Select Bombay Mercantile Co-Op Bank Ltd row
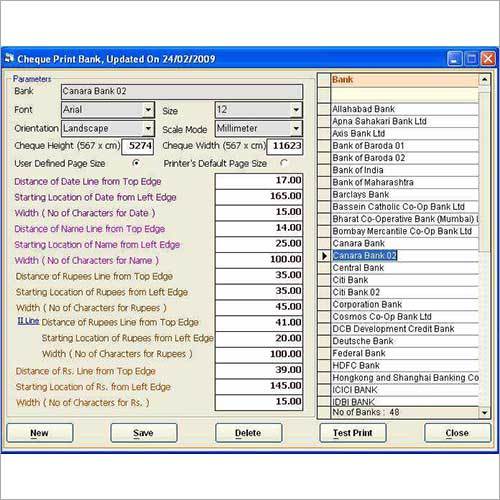The height and width of the screenshot is (500, 500). pyautogui.click(x=405, y=231)
